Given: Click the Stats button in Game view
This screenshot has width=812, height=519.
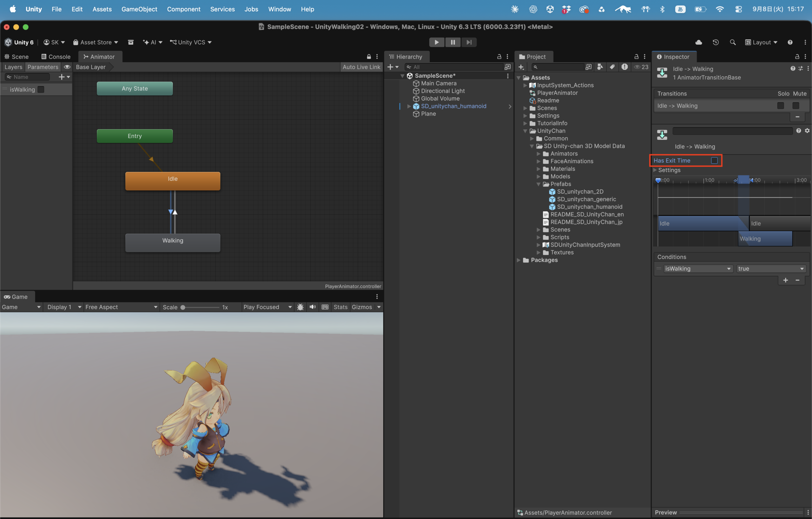Looking at the screenshot, I should [x=340, y=307].
